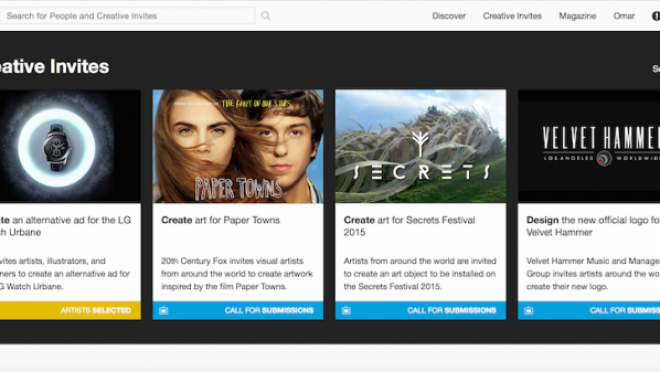
Task: Click the dark icon beside Omar
Action: 656,16
